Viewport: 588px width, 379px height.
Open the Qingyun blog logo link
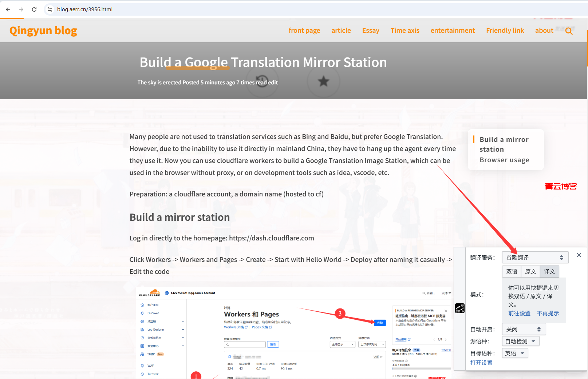point(43,31)
